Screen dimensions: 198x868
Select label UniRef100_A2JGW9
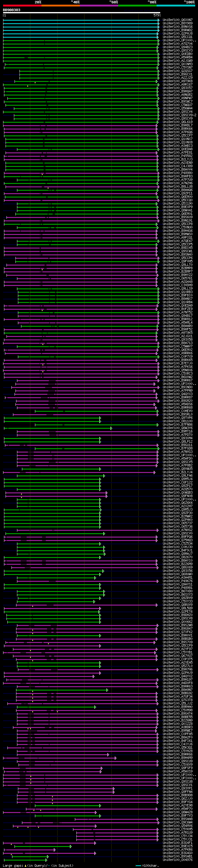(178, 61)
